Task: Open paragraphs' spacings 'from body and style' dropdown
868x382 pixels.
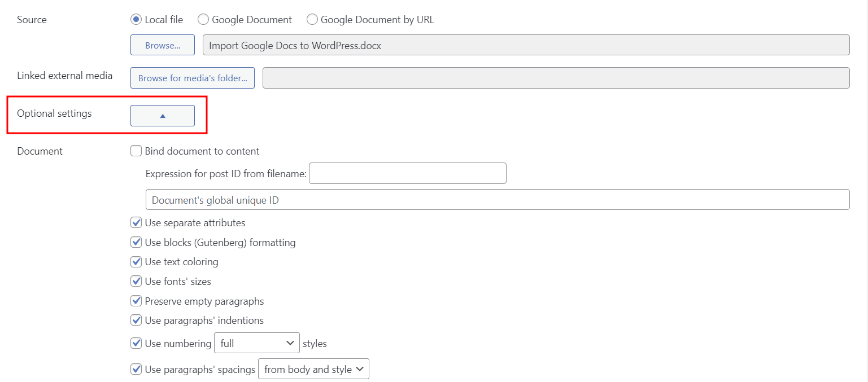Action: [313, 370]
